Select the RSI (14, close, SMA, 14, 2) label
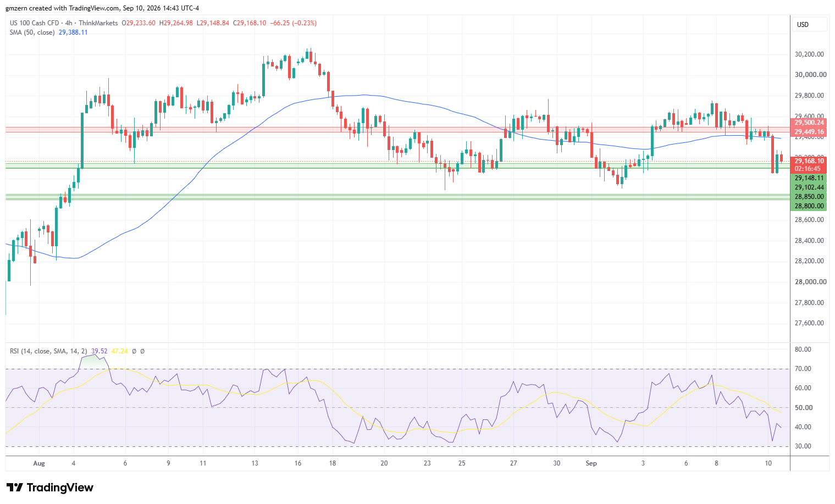 48,351
